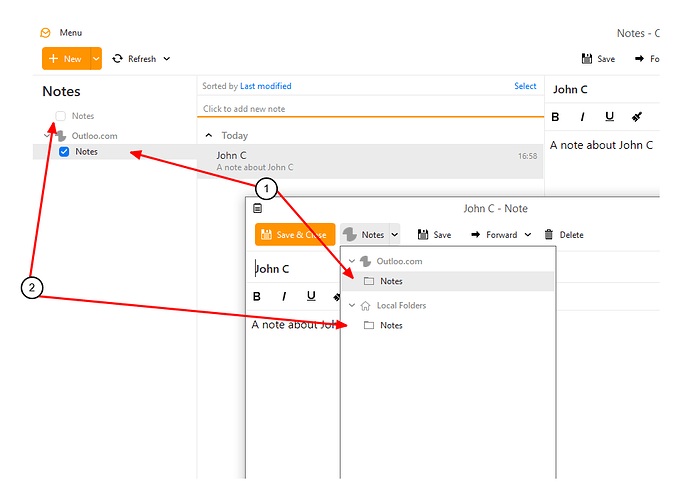Click the clear formatting brush icon
The height and width of the screenshot is (500, 680).
[x=637, y=117]
